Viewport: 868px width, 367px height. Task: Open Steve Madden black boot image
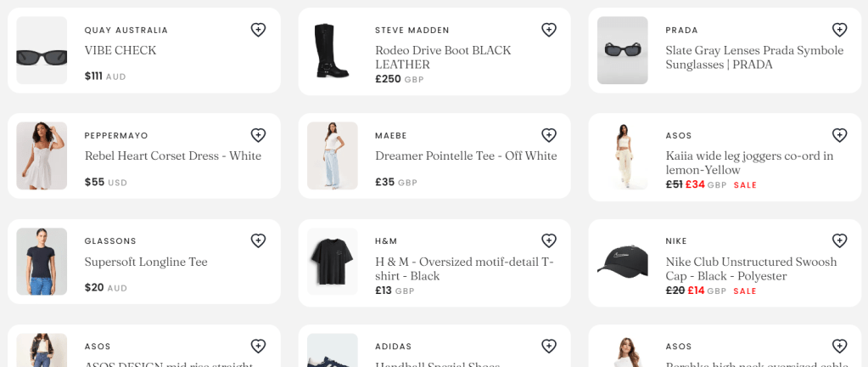332,51
